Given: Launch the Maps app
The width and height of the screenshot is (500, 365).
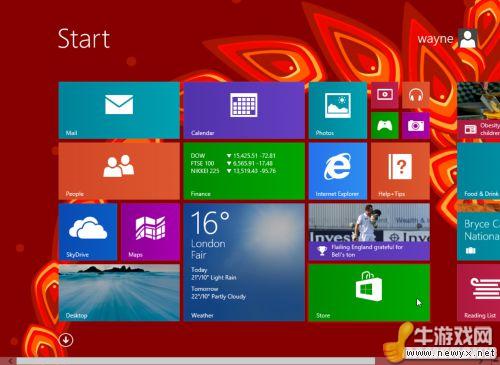Looking at the screenshot, I should tap(151, 232).
